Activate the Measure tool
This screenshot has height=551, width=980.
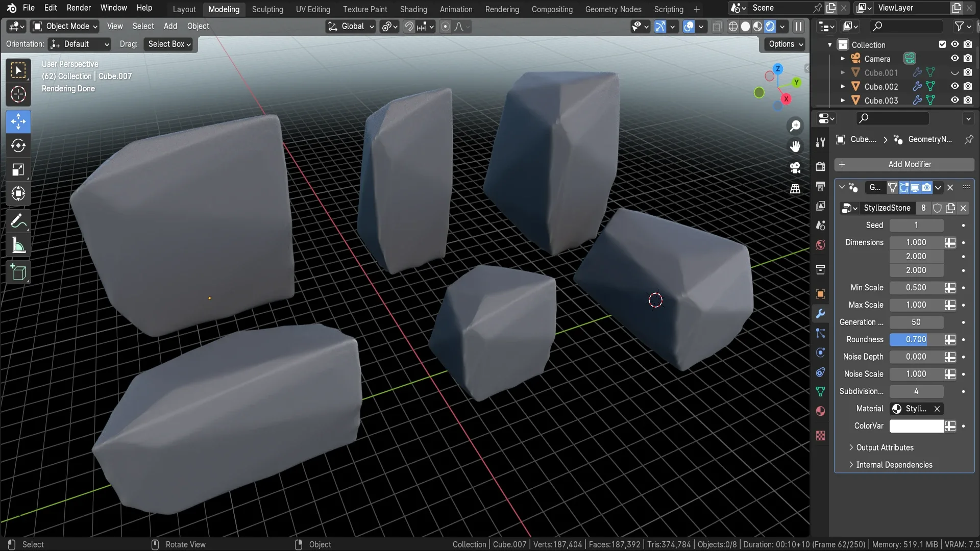coord(18,245)
